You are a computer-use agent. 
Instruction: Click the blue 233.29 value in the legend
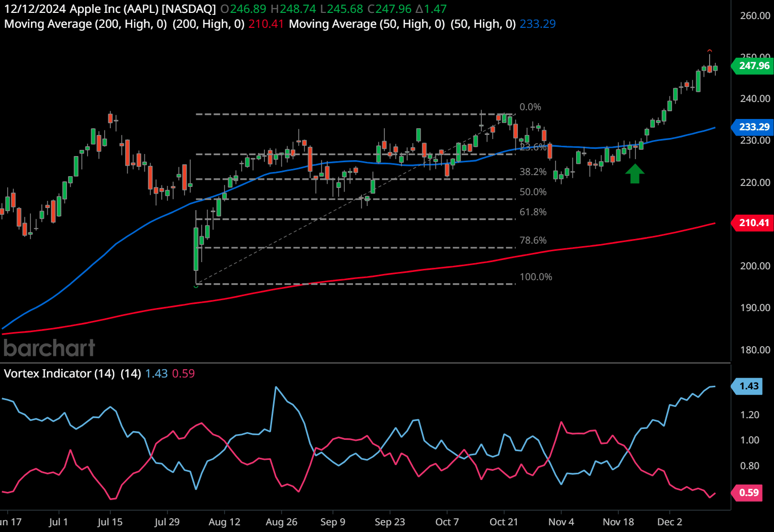tap(537, 24)
